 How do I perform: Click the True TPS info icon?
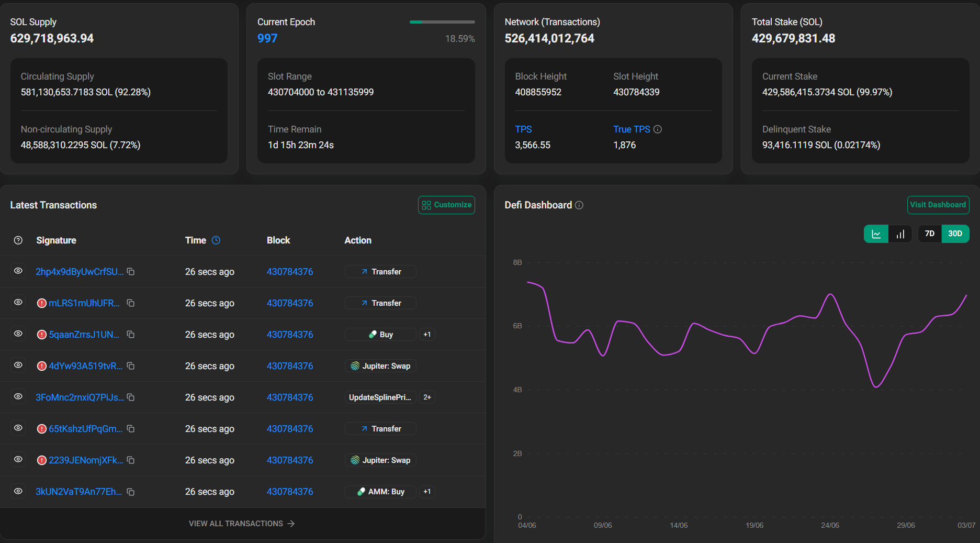[658, 129]
